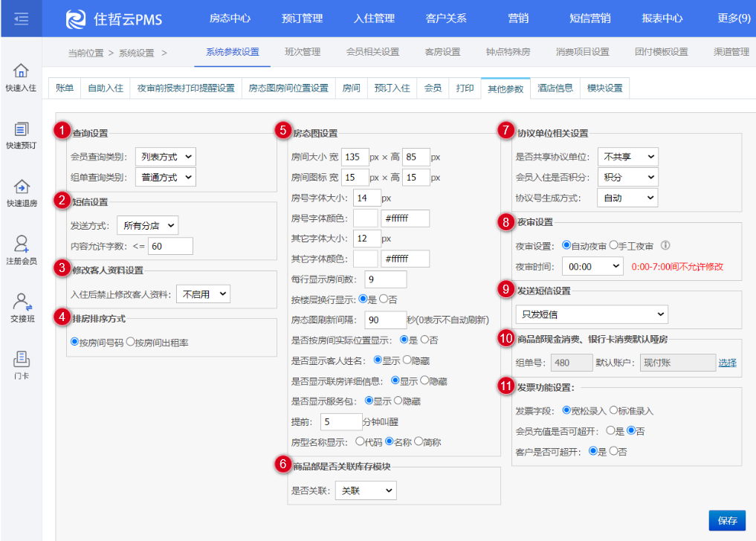Select 标准录入 for 发票字段
This screenshot has height=541, width=756.
coord(613,410)
